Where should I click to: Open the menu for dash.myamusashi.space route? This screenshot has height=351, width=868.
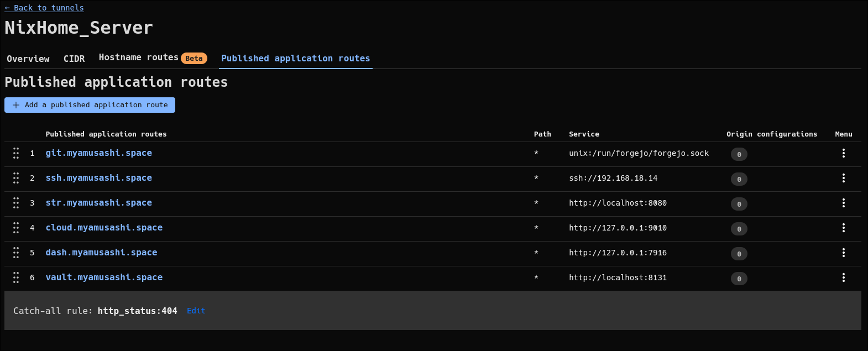point(843,253)
